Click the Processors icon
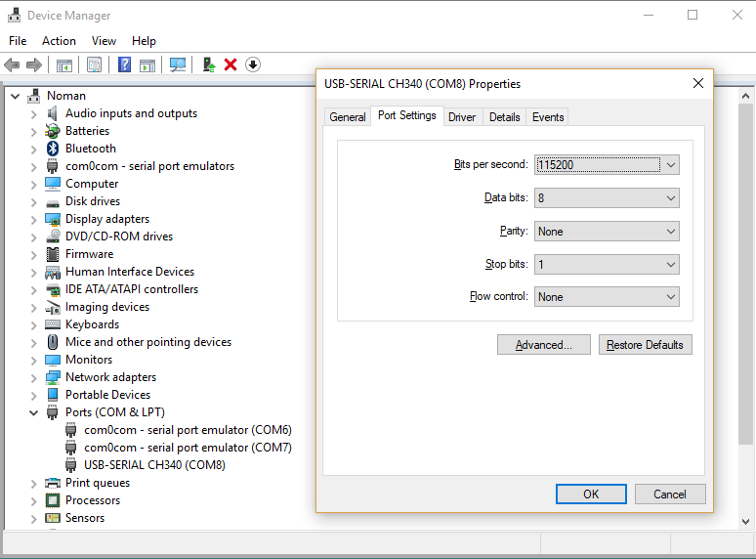 [53, 500]
